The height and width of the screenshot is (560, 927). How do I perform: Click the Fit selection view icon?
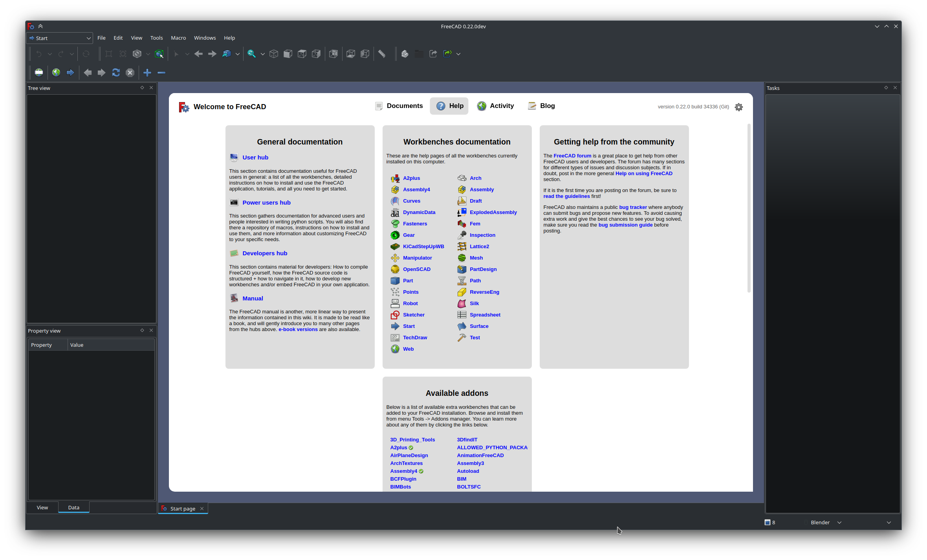click(x=123, y=54)
